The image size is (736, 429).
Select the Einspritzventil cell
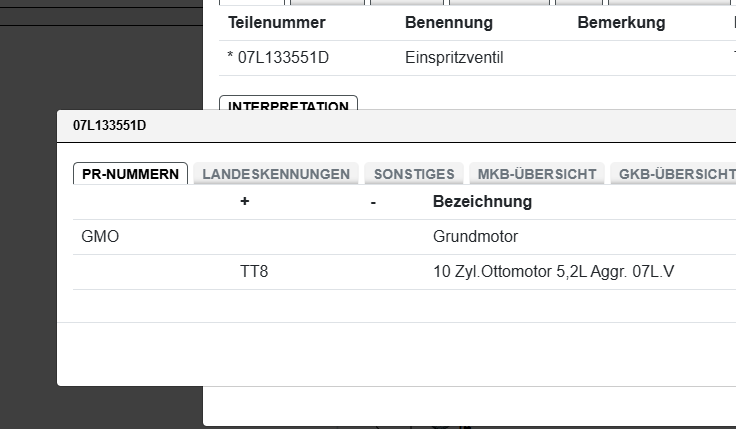tap(454, 58)
